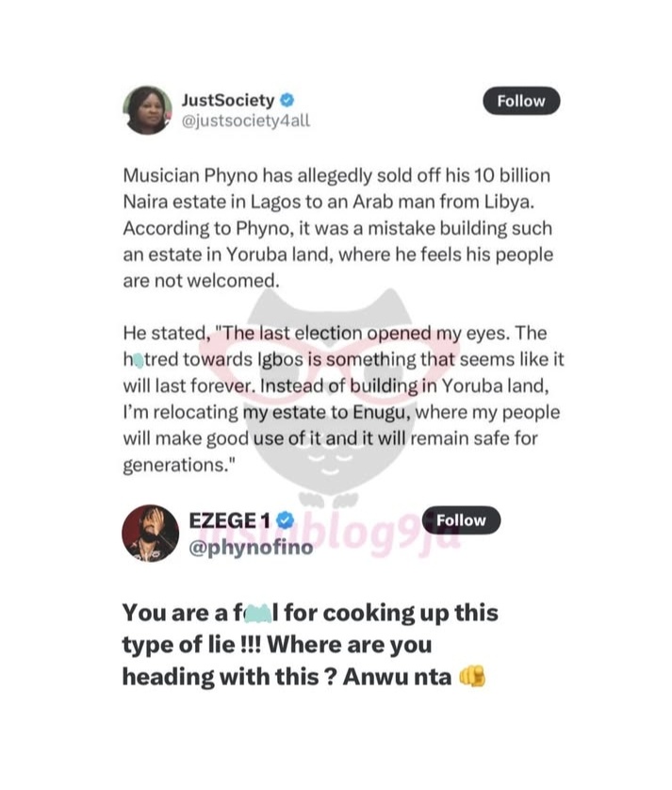This screenshot has width=672, height=790.
Task: Open JustSociety's profile picture
Action: click(147, 110)
